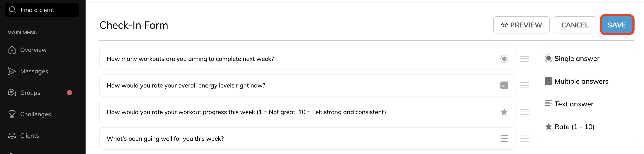644x154 pixels.
Task: Preview the Check-In Form
Action: coord(521,25)
